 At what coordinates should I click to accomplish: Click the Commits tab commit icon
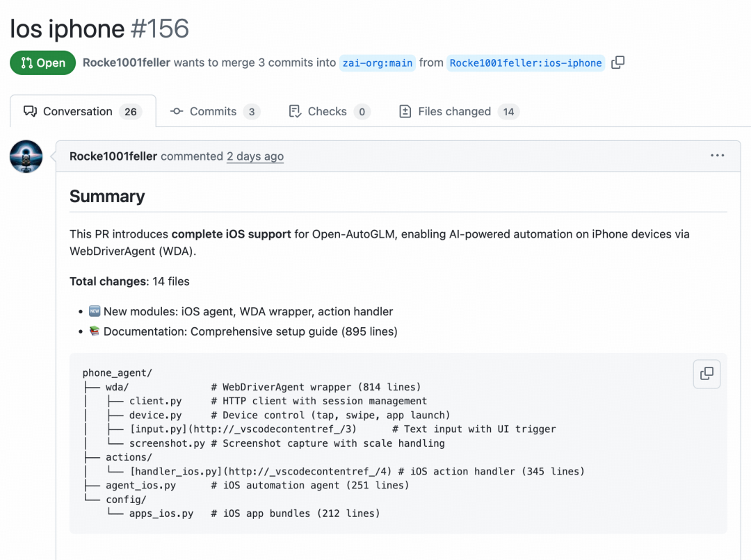coord(176,112)
